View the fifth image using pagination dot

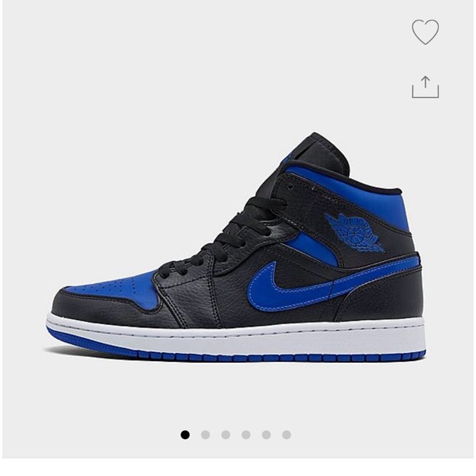pyautogui.click(x=266, y=435)
